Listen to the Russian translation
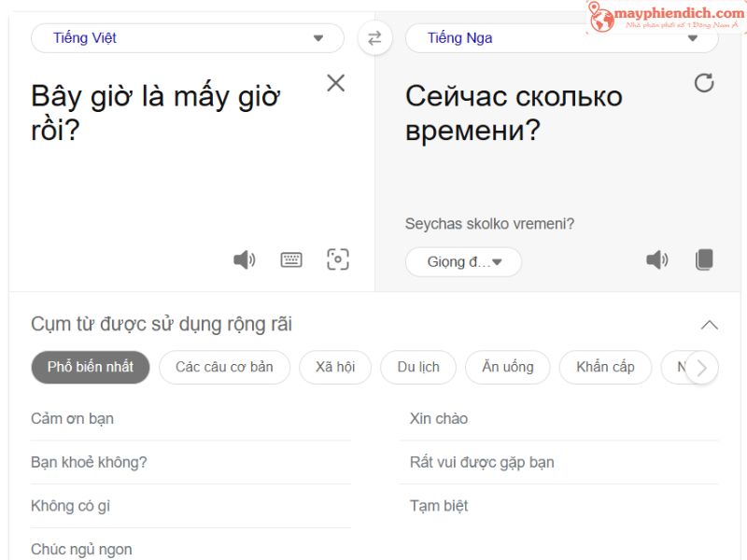The width and height of the screenshot is (747, 560). click(x=656, y=261)
